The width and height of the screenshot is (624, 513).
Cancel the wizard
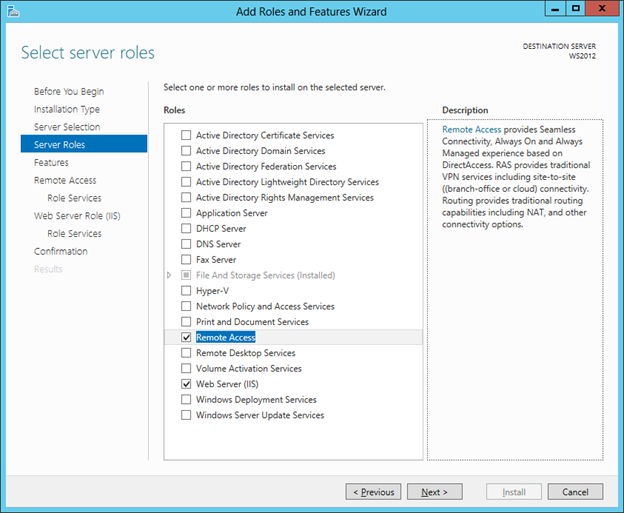click(575, 492)
